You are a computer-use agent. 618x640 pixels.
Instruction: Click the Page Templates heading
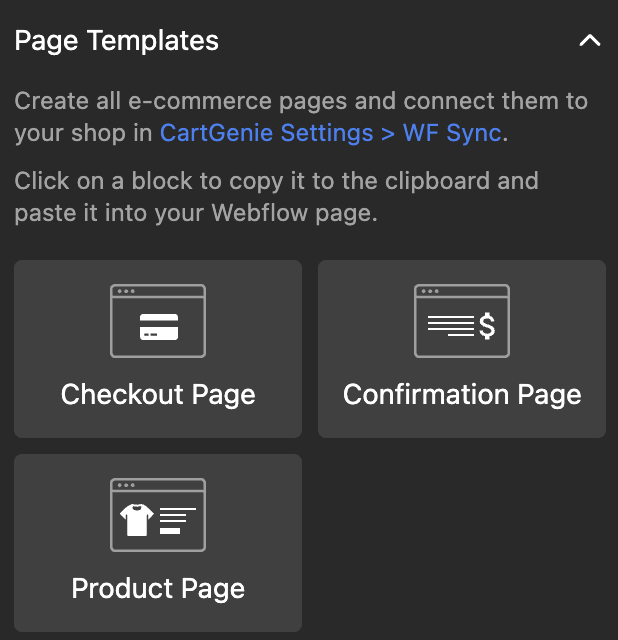click(117, 41)
